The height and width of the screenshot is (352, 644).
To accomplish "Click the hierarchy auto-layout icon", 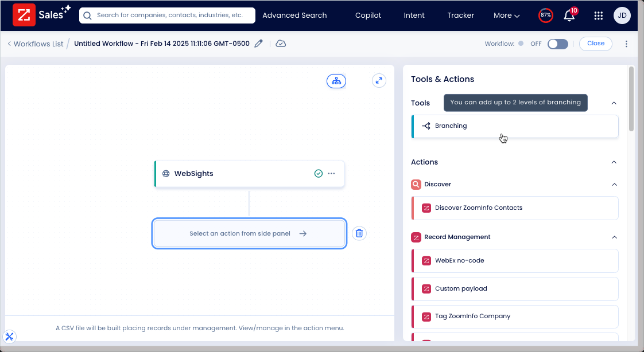I will (x=336, y=81).
